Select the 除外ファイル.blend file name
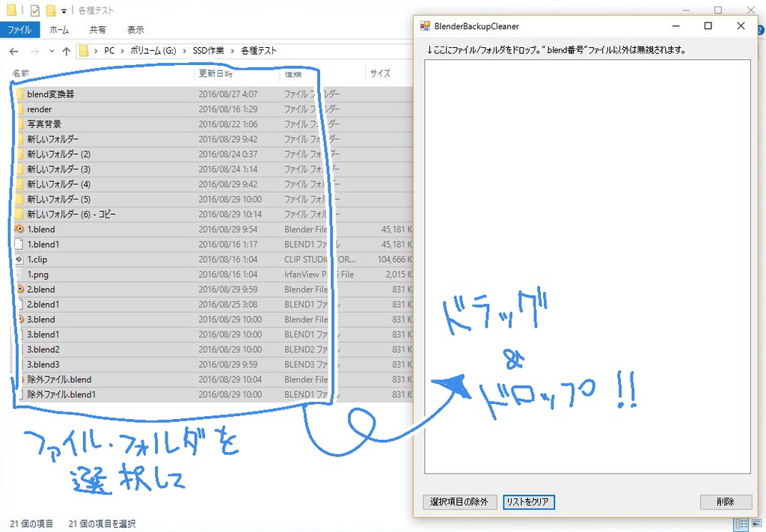Viewport: 766px width, 532px height. click(59, 379)
